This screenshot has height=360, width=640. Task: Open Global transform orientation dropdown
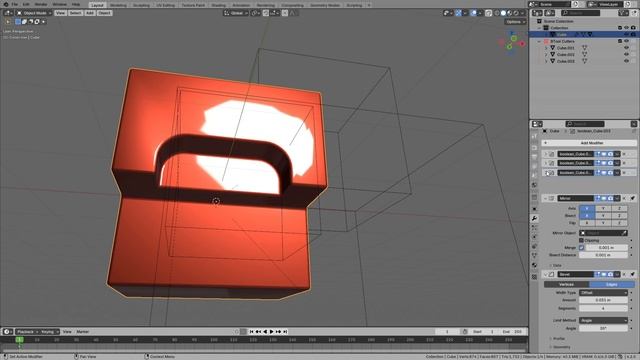click(x=236, y=13)
